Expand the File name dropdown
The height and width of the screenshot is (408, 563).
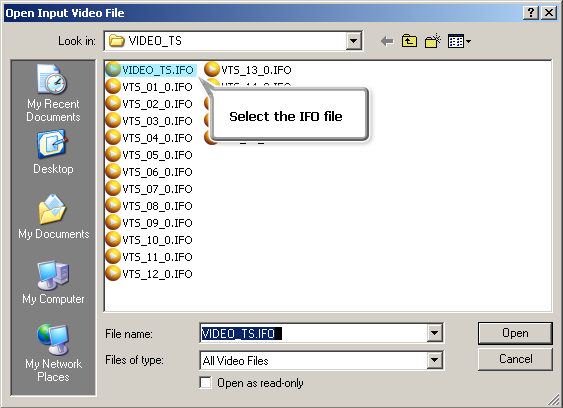pyautogui.click(x=434, y=333)
